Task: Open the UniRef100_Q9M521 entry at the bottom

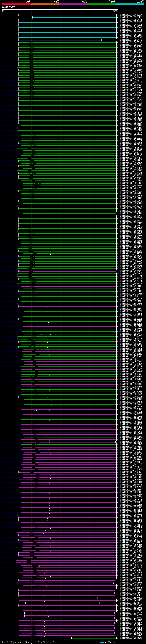Action: click(x=131, y=638)
